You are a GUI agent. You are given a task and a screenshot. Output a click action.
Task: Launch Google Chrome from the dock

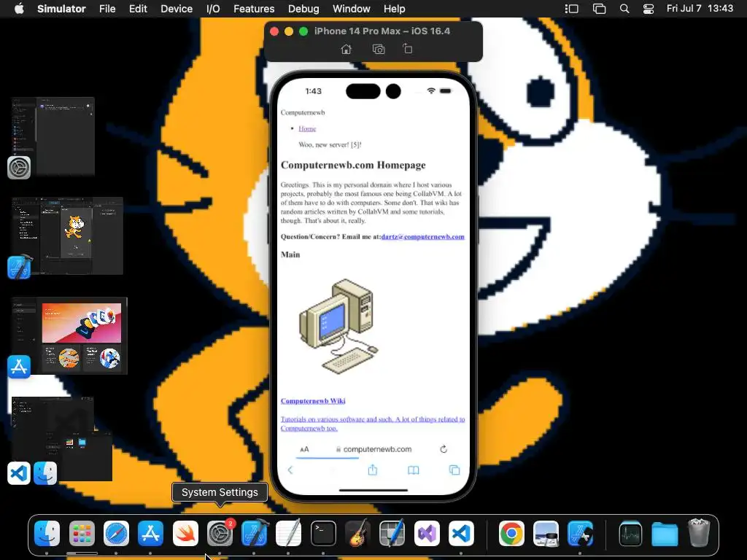click(511, 533)
